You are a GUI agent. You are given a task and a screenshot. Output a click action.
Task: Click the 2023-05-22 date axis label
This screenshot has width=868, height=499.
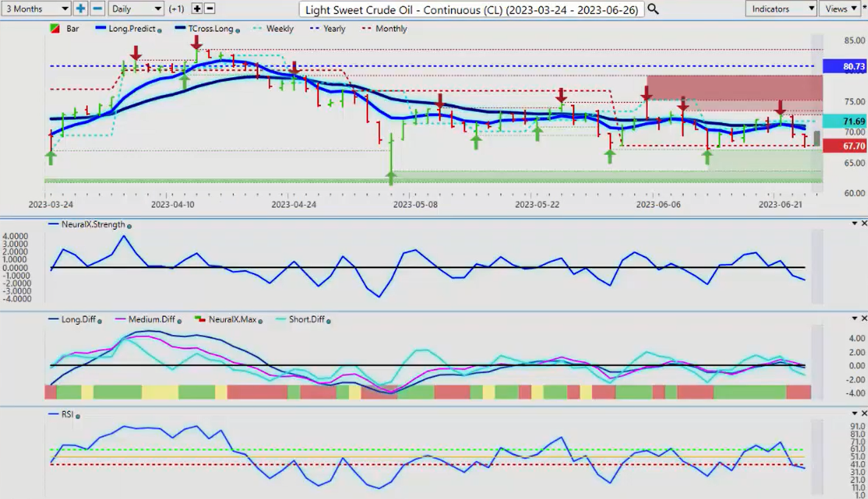pos(537,205)
